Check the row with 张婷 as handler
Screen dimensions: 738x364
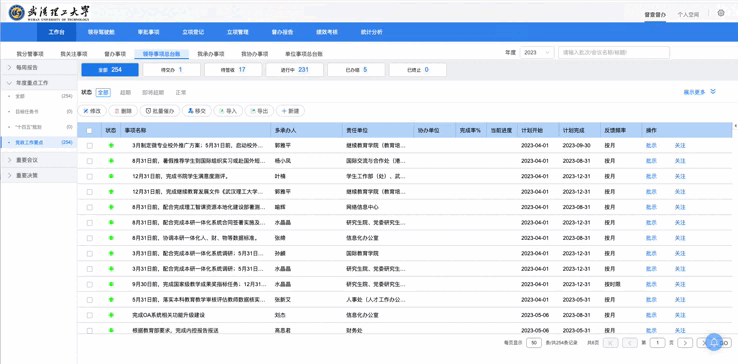(x=89, y=238)
